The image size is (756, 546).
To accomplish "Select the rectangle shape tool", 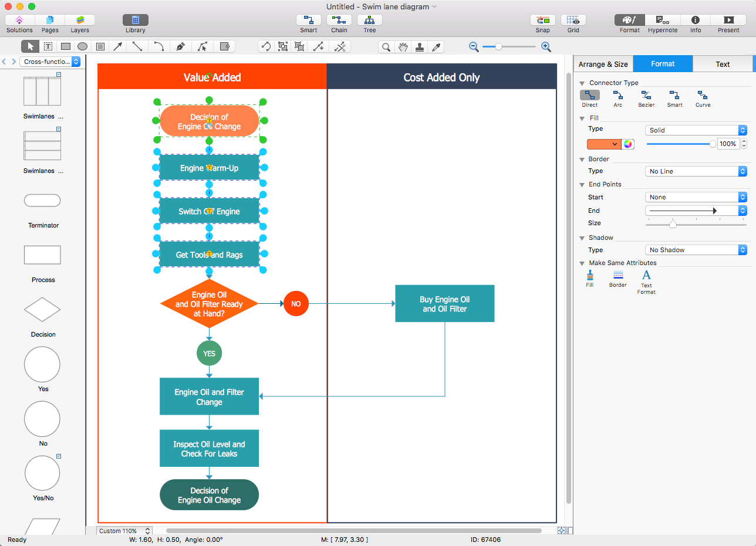I will click(66, 46).
